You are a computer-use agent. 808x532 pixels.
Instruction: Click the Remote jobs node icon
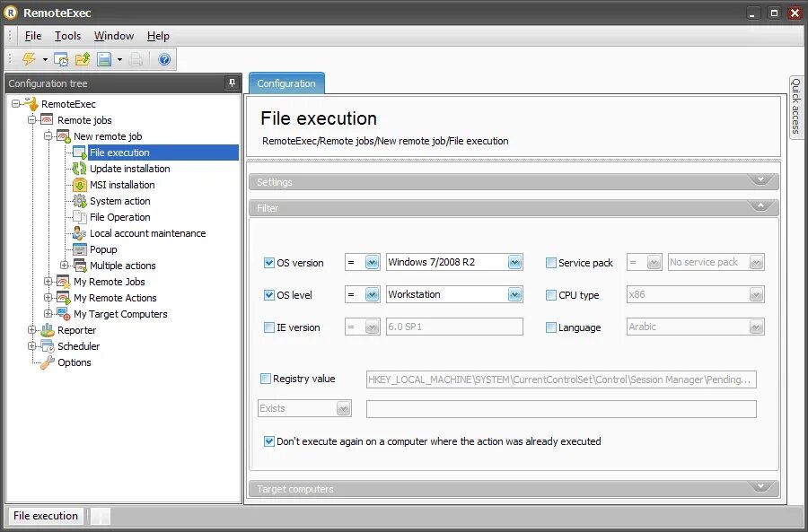(47, 120)
